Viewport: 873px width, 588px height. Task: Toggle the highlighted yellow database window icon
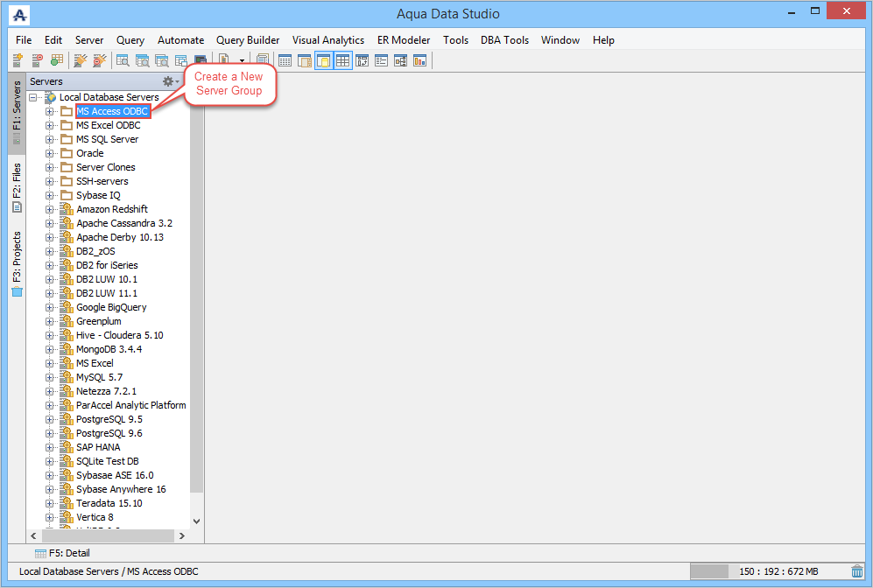(x=323, y=60)
